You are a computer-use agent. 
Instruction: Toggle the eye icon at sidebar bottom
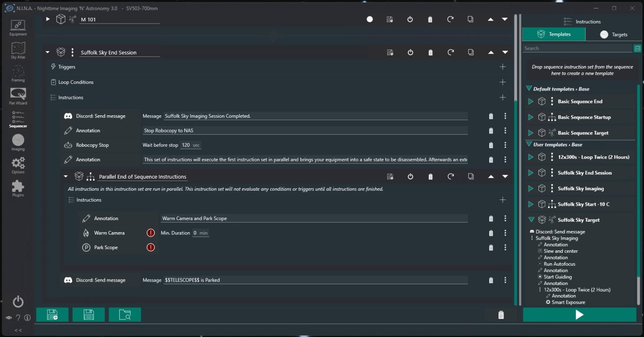(8, 318)
